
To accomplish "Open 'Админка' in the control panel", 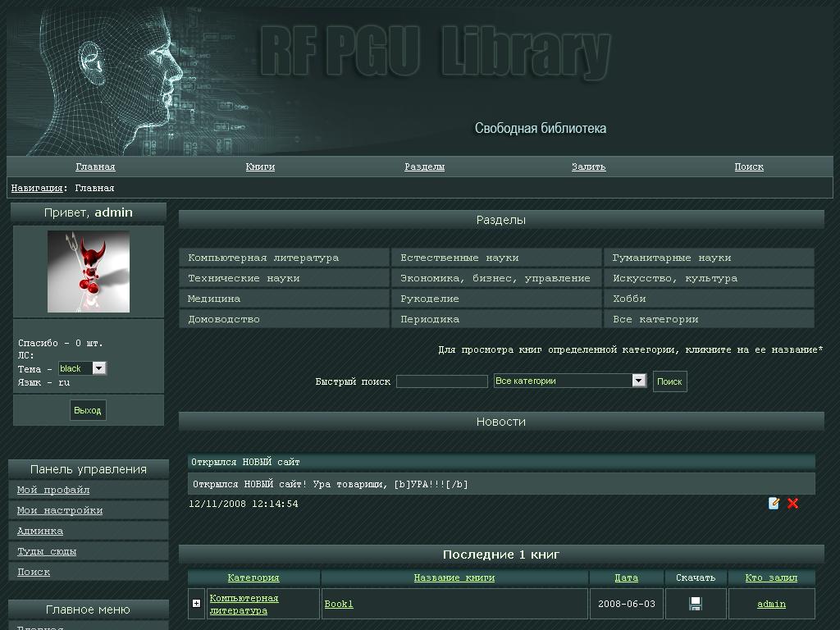I will pos(40,531).
